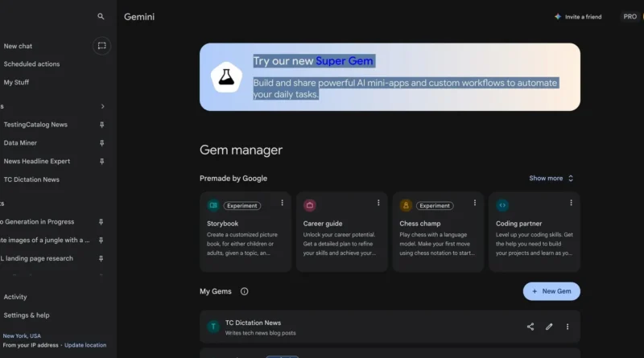Image resolution: width=644 pixels, height=358 pixels.
Task: Open the Career guide gem card title
Action: click(323, 224)
